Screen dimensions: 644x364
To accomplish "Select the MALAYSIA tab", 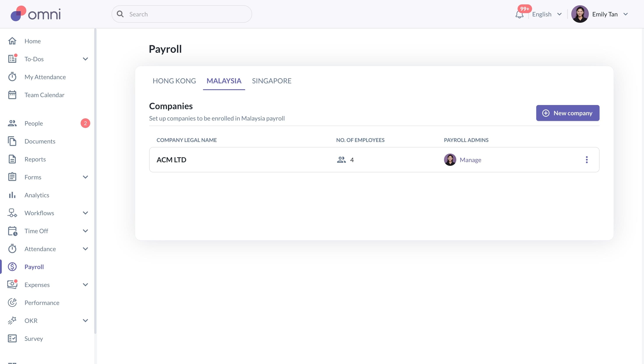I will (x=224, y=81).
